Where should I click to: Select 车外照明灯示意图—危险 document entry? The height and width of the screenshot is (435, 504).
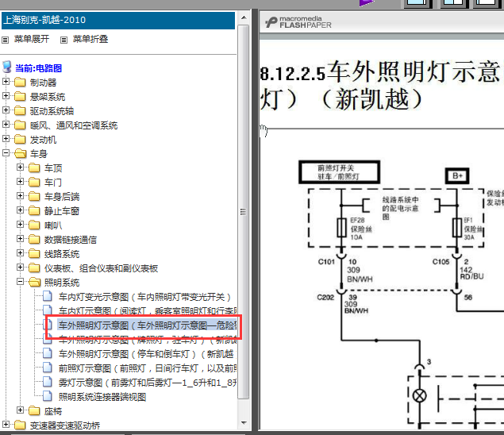[x=148, y=325]
